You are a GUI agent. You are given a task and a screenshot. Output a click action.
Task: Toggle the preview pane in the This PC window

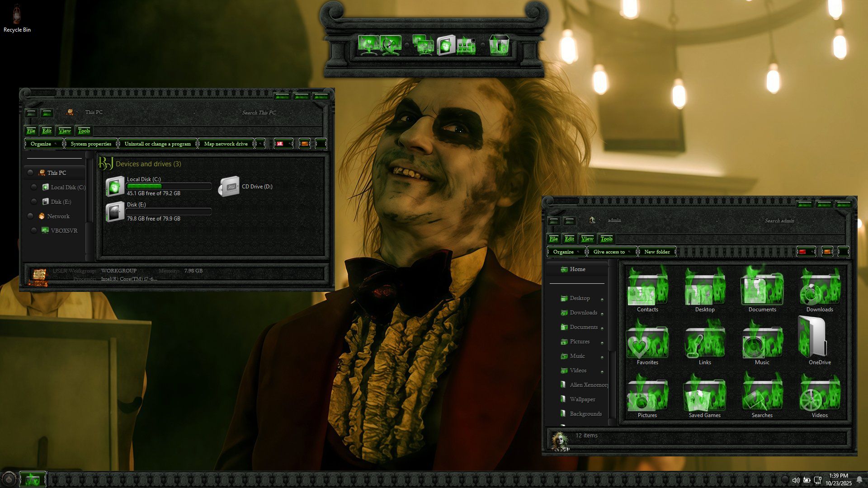(x=305, y=144)
